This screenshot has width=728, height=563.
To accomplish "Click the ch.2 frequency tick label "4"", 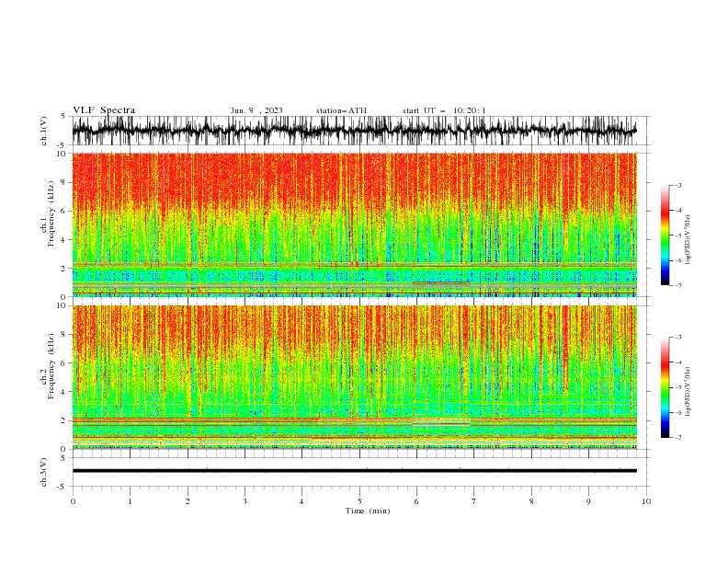I will (x=63, y=392).
